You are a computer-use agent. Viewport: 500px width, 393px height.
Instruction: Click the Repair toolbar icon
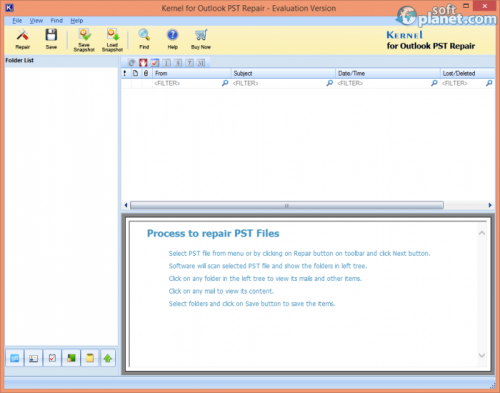[x=23, y=39]
